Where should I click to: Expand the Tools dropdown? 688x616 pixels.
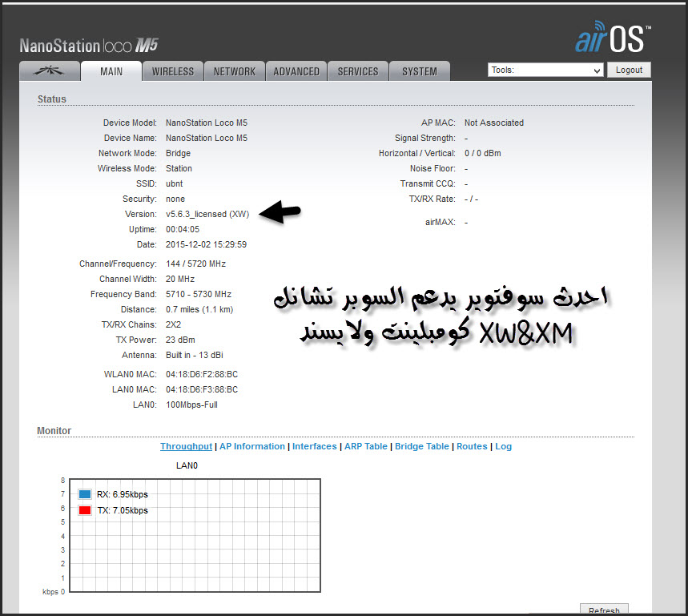(545, 70)
